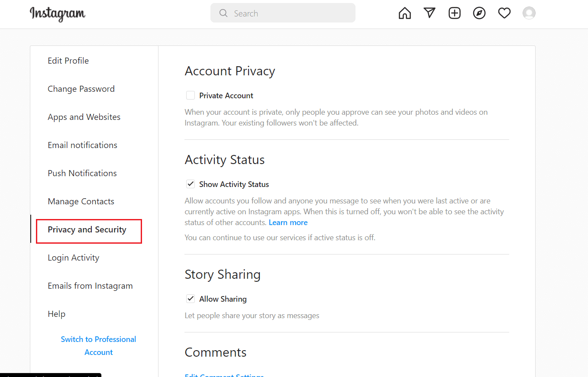Open the Home feed icon
The image size is (588, 377).
(404, 13)
